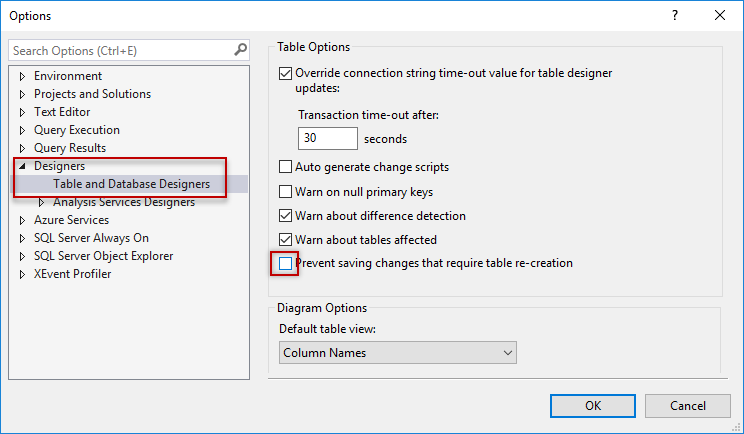Open SQL Server Object Explorer options
This screenshot has width=744, height=434.
pyautogui.click(x=103, y=256)
